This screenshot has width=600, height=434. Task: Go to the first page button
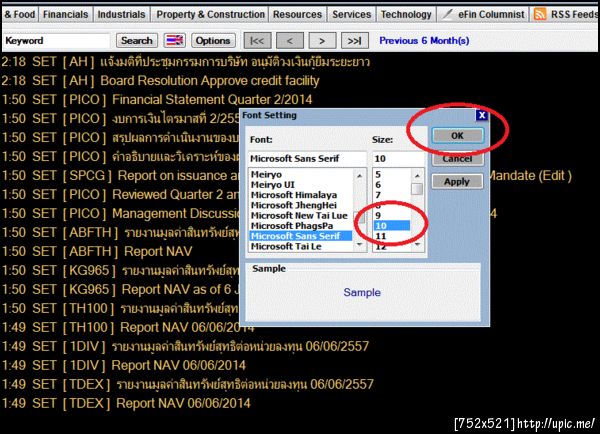click(257, 40)
